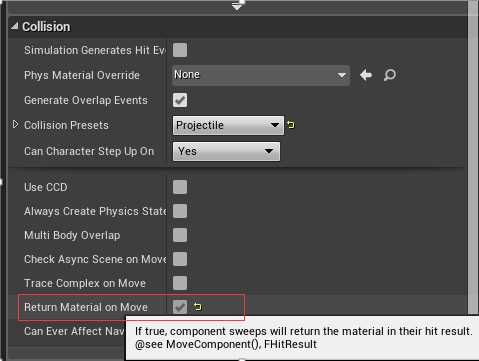Select the Simulation Generates Hit Ev label
The image size is (479, 361).
[x=95, y=50]
